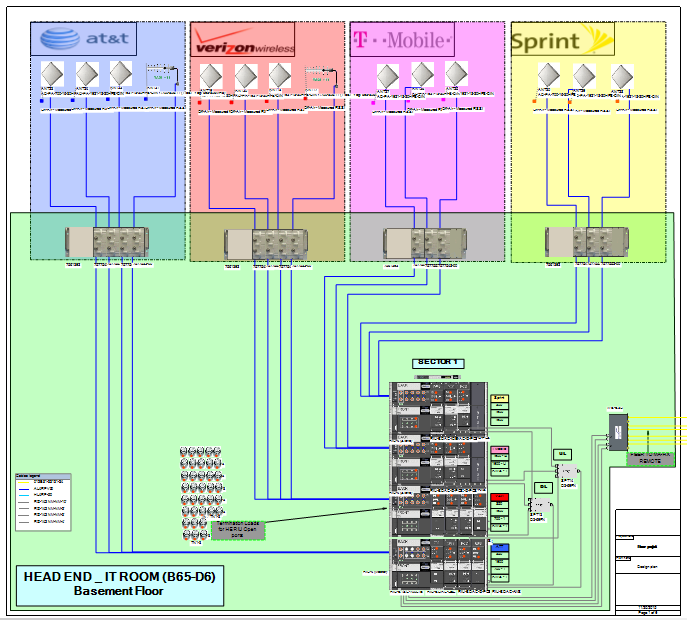
Task: Select HEAD END _ IT ROOM (B65-D6) title
Action: pyautogui.click(x=120, y=577)
